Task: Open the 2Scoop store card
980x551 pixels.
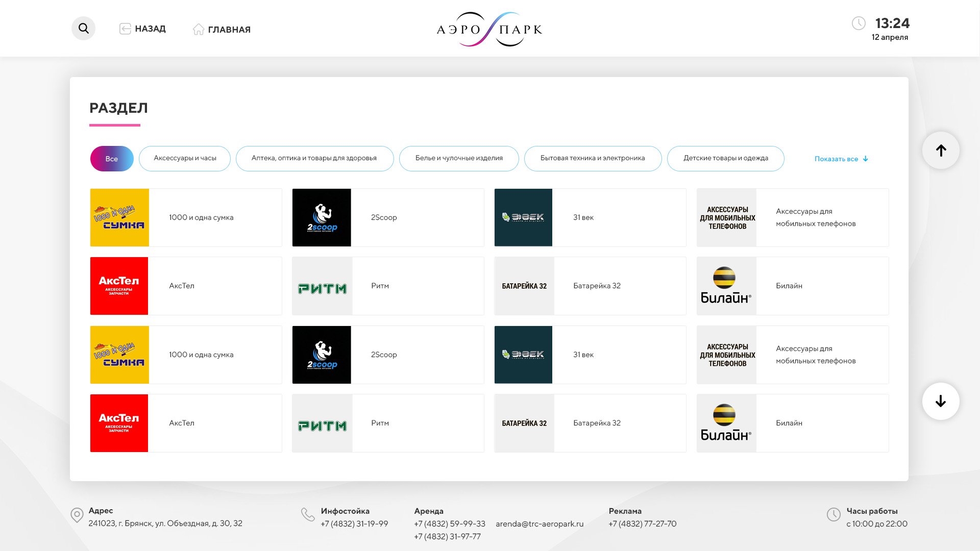Action: click(x=388, y=217)
